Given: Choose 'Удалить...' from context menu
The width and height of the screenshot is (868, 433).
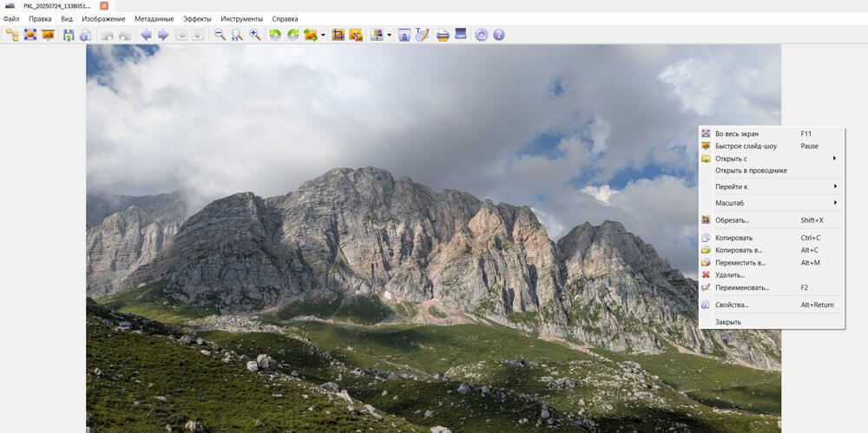Looking at the screenshot, I should pyautogui.click(x=729, y=275).
